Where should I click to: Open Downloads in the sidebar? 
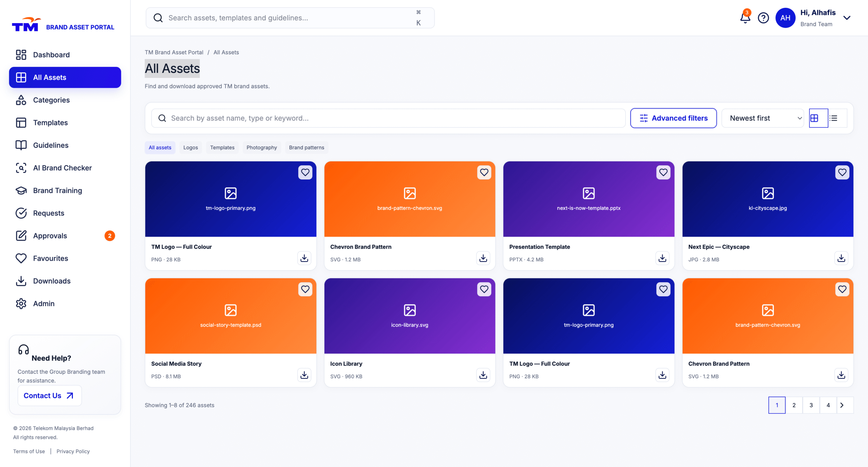point(65,281)
